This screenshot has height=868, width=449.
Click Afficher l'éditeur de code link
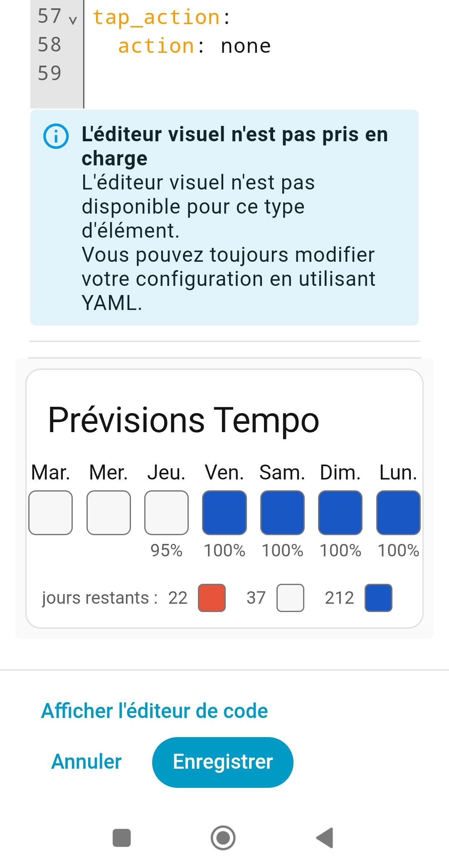tap(154, 711)
